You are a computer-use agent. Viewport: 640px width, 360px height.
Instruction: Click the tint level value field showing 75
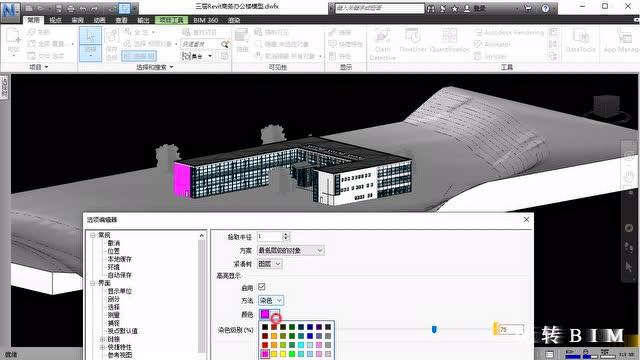coord(511,329)
